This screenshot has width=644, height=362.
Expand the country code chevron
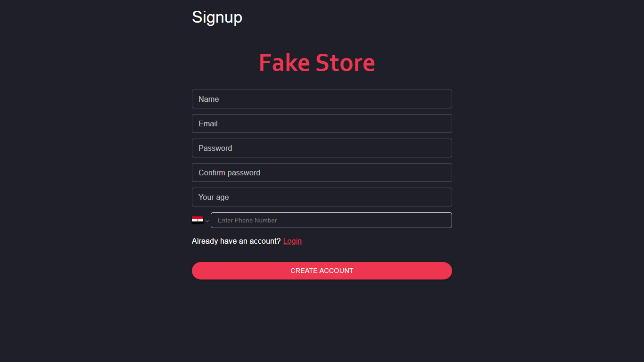tap(207, 221)
